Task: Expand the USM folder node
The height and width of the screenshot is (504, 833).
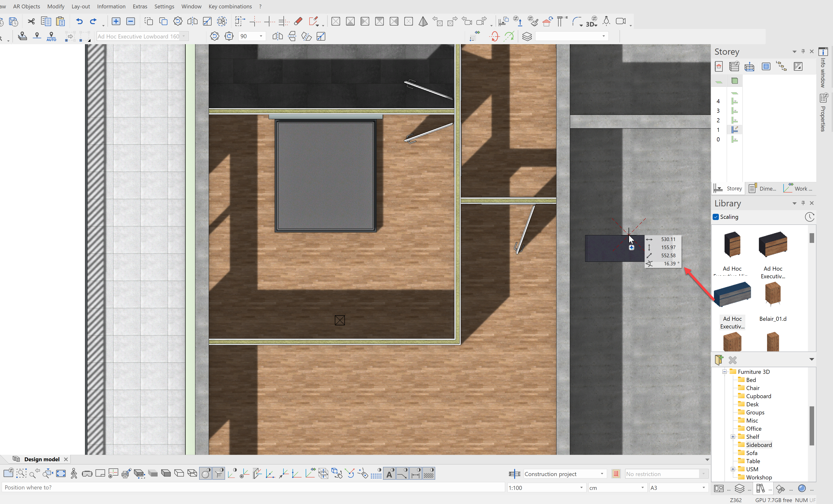Action: coord(733,469)
